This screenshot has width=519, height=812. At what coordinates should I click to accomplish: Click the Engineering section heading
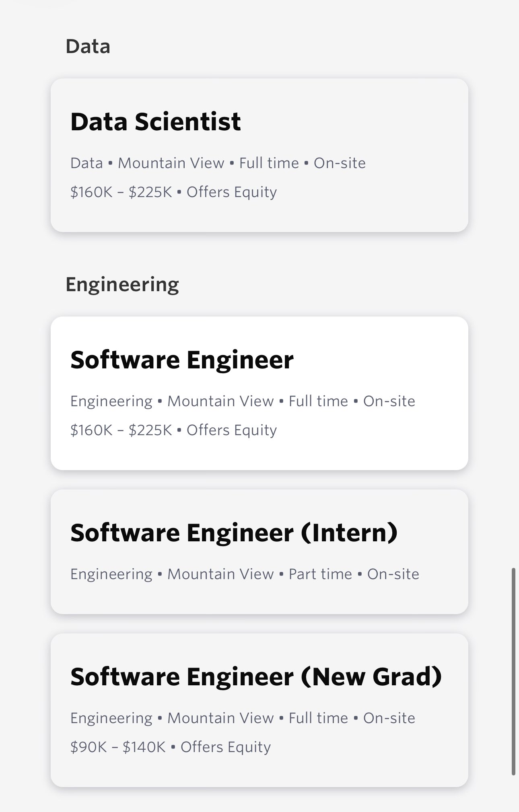tap(122, 284)
